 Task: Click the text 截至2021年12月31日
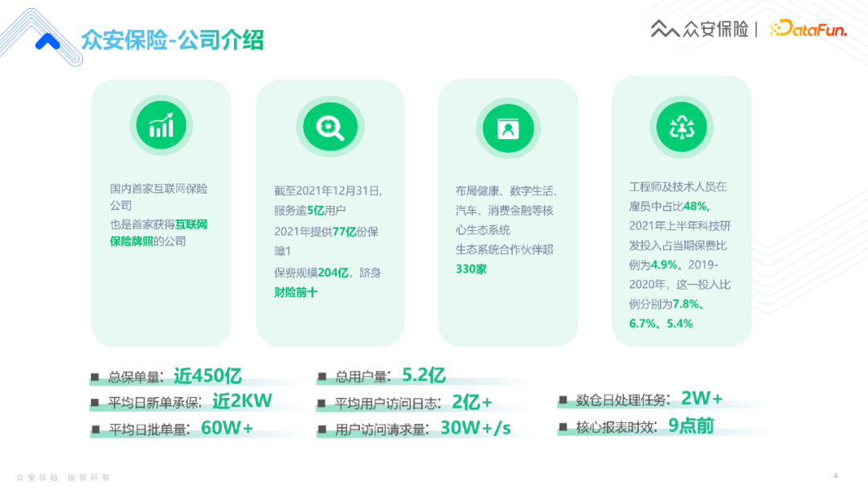coord(328,191)
